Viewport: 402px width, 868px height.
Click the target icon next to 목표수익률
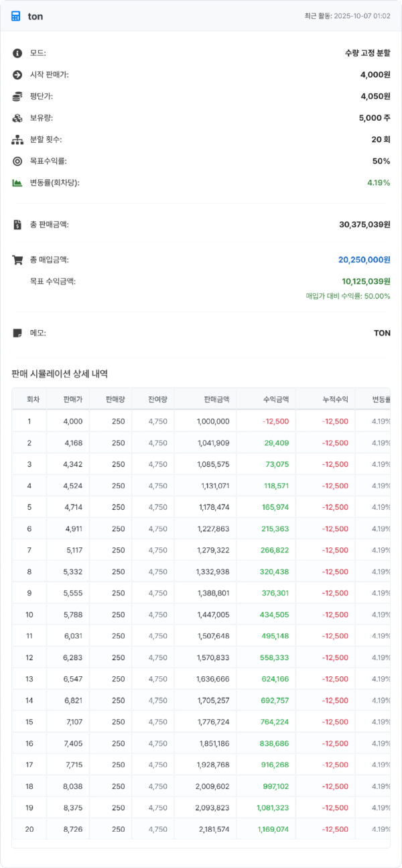[x=16, y=161]
